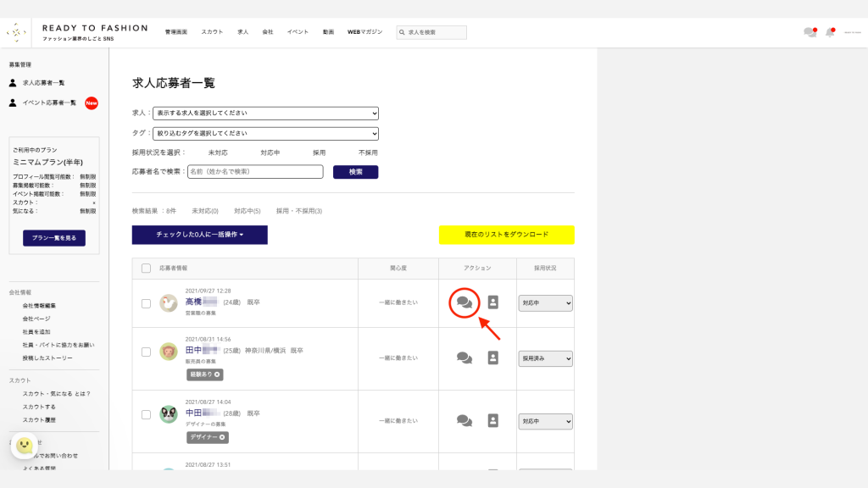Open the yellow chat support widget

[25, 446]
